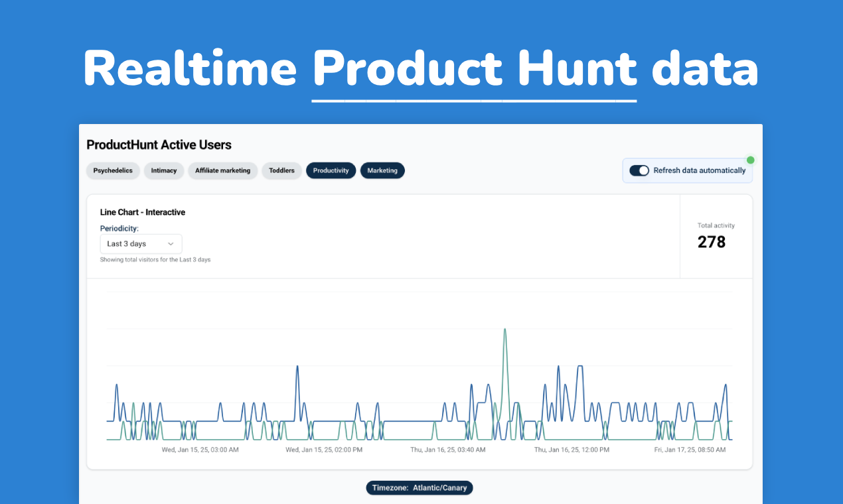Click the Thu, Jan 16, 25, 12:00 PM axis label
The image size is (843, 504).
572,450
